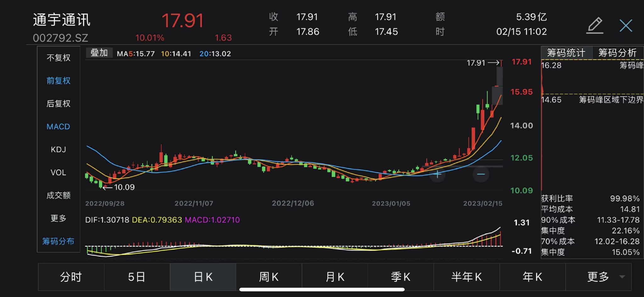The width and height of the screenshot is (644, 297).
Task: Select the 月K monthly candlestick tab
Action: click(335, 277)
